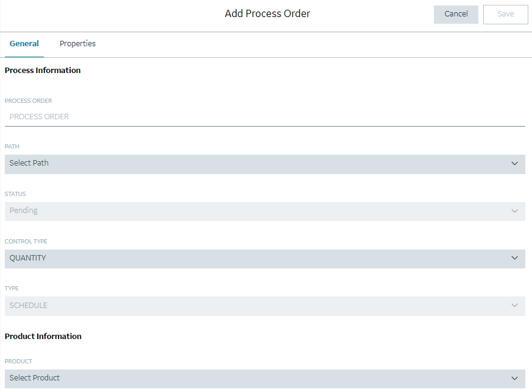532x392 pixels.
Task: Switch to the Properties tab
Action: tap(77, 44)
